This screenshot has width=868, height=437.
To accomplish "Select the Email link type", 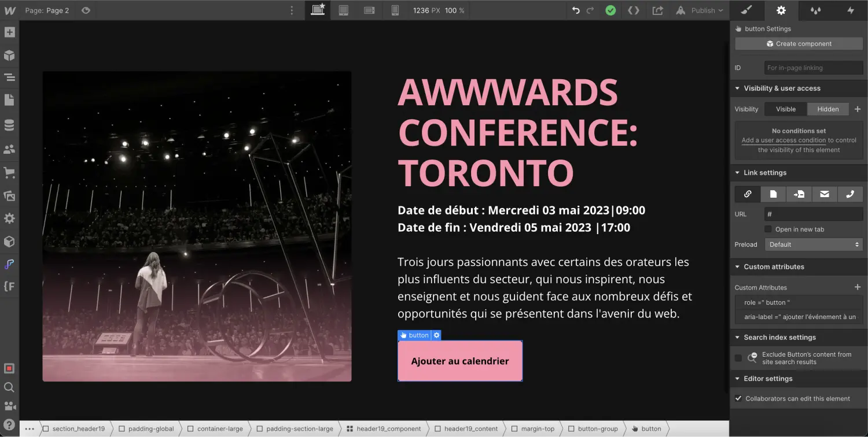I will click(825, 194).
